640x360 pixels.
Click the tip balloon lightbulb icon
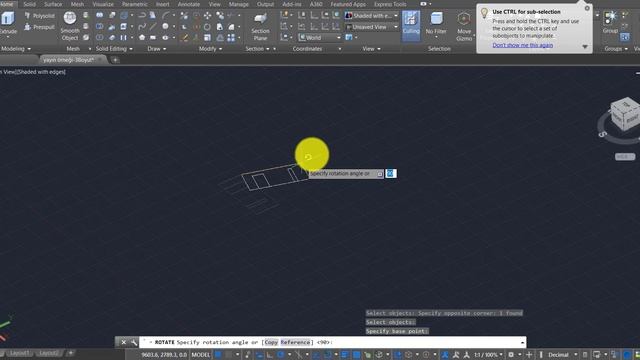484,13
